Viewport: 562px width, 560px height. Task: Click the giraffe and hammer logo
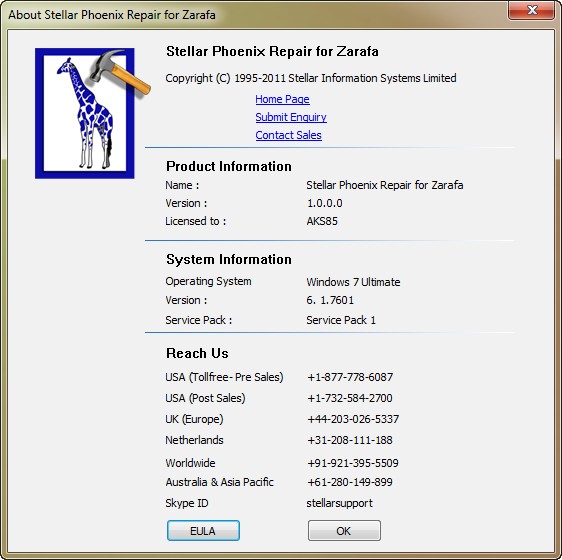coord(93,113)
